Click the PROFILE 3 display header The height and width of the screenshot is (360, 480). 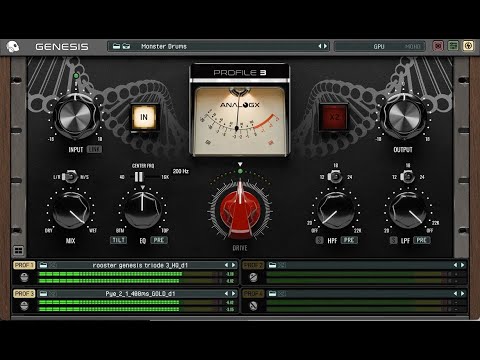coord(240,72)
